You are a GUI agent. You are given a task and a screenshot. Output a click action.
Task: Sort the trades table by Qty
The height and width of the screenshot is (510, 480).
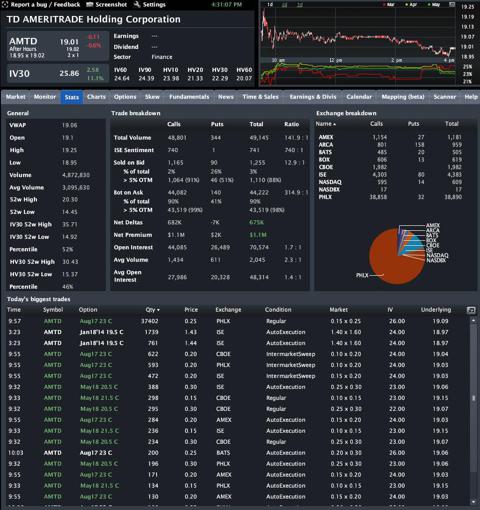[x=152, y=310]
